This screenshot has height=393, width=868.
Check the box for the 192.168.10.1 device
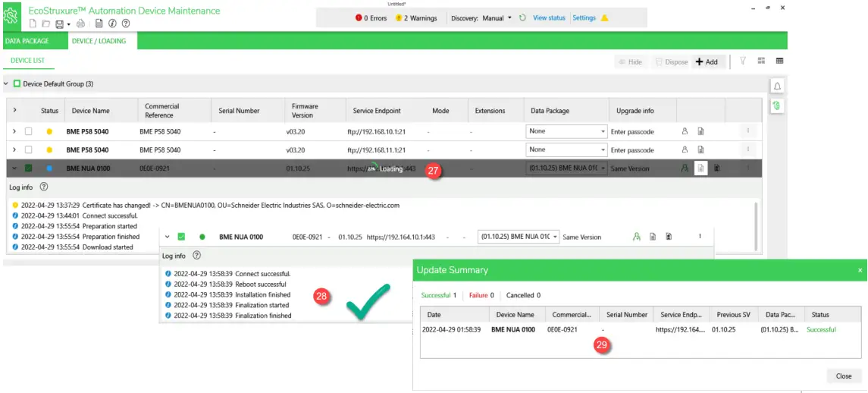coord(28,131)
